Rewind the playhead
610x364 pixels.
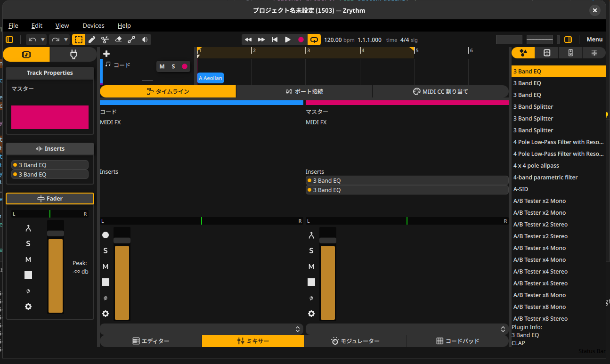(248, 40)
